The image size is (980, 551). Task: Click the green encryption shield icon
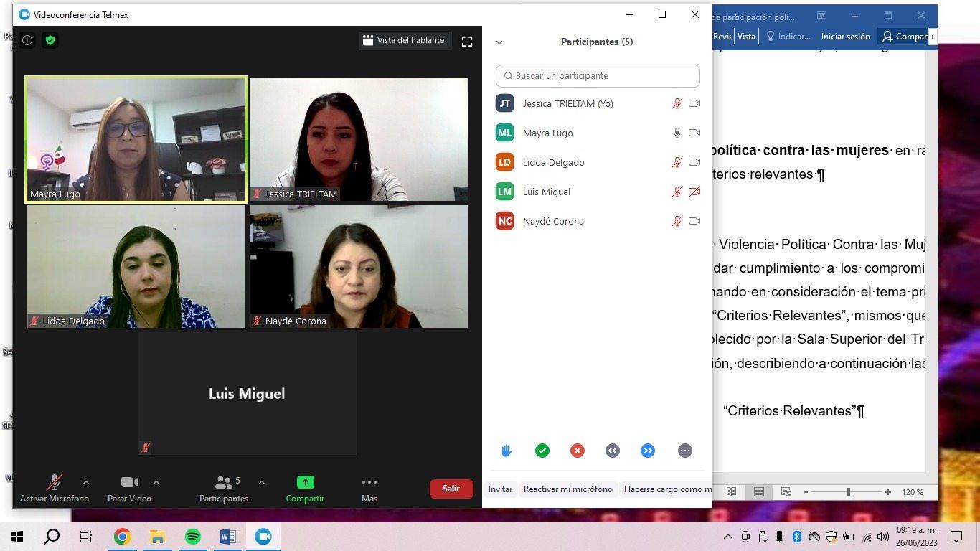[50, 40]
